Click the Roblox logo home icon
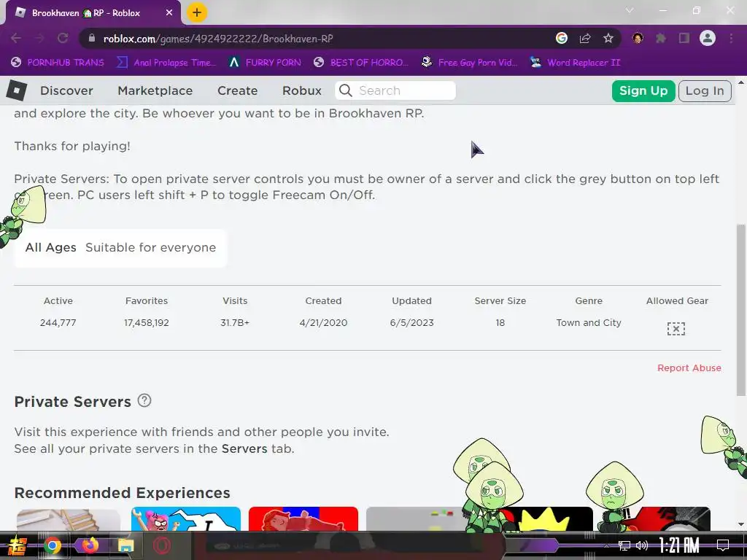Image resolution: width=747 pixels, height=560 pixels. pyautogui.click(x=17, y=90)
